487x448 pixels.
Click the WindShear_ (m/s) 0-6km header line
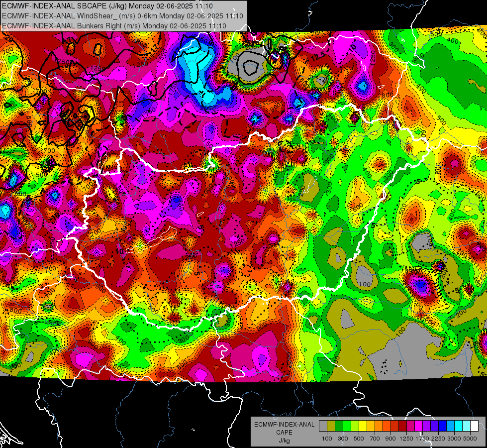tap(122, 16)
